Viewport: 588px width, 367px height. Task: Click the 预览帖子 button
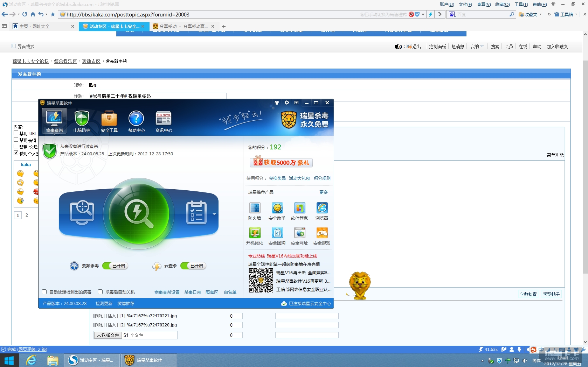pyautogui.click(x=551, y=294)
